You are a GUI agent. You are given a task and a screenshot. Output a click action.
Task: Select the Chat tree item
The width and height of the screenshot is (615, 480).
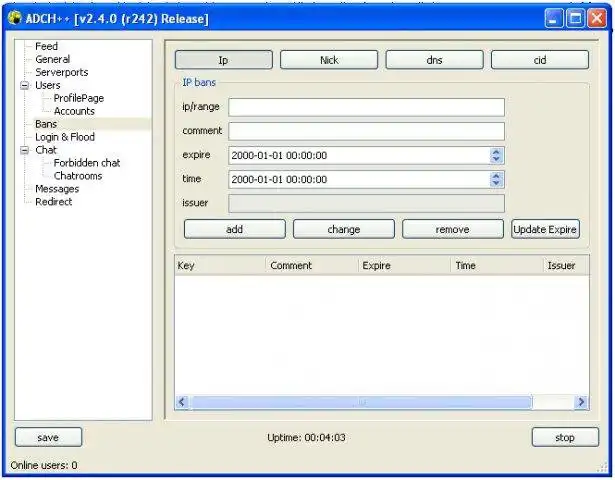click(x=46, y=150)
